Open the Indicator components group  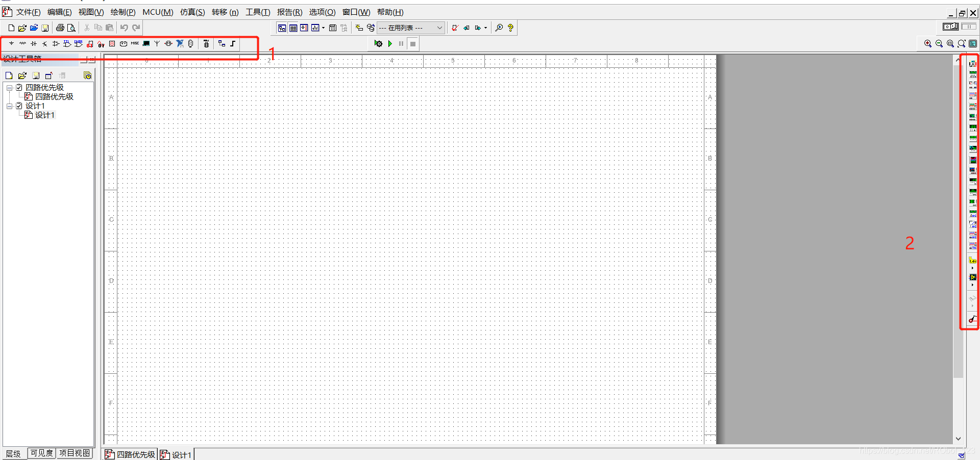click(112, 44)
